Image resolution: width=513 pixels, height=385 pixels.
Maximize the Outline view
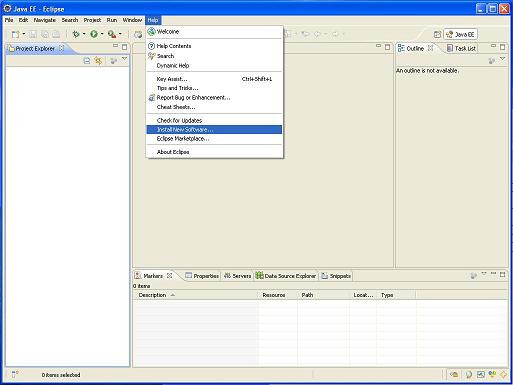point(503,47)
